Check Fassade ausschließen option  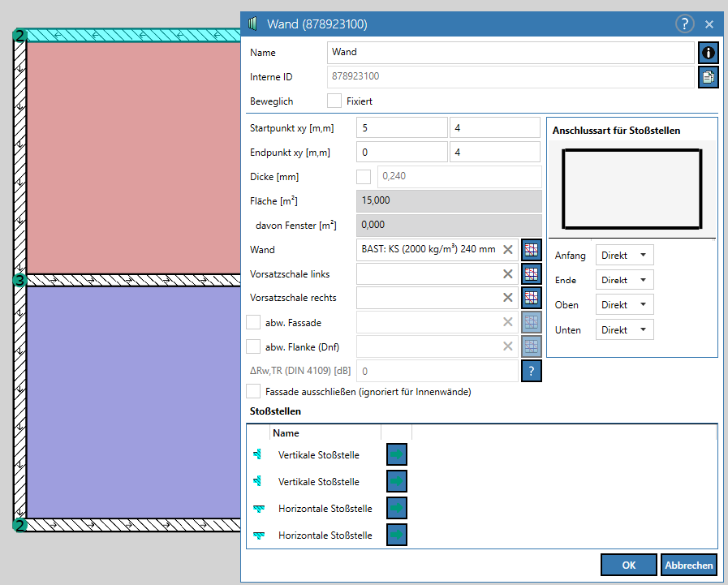click(253, 391)
